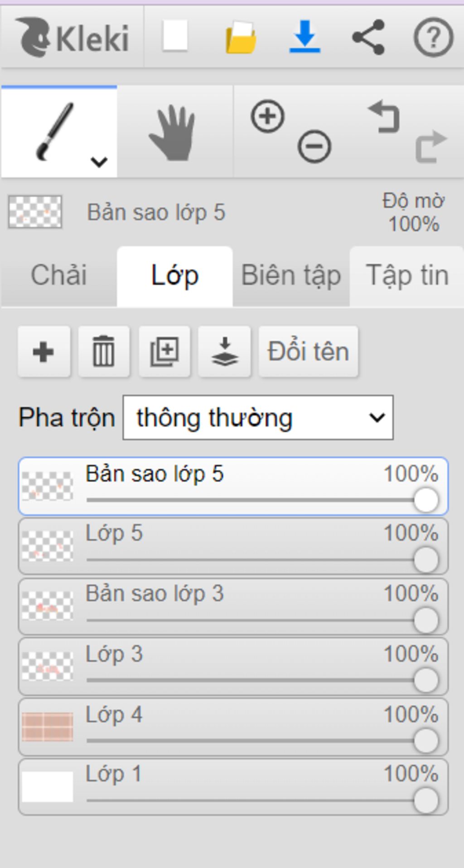Open the help question mark icon
This screenshot has width=464, height=868.
tap(434, 37)
